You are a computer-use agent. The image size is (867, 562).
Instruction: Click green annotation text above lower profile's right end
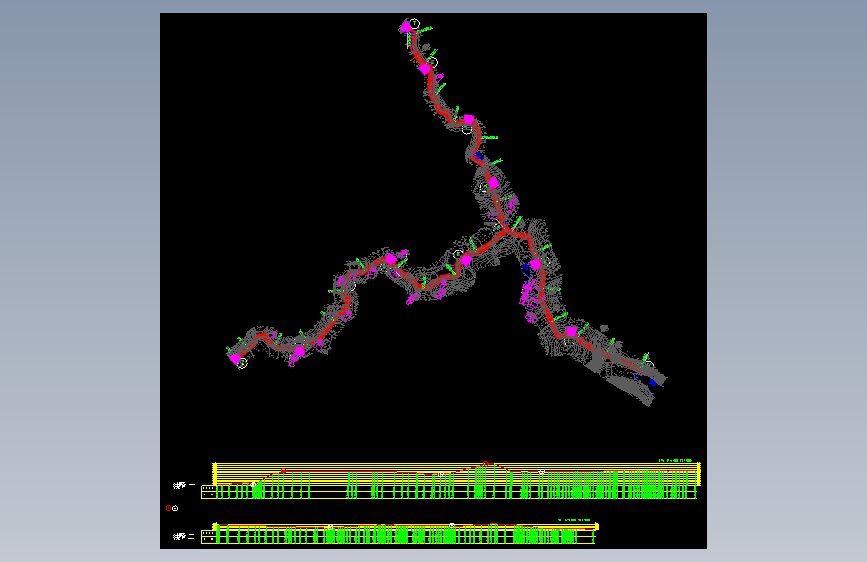pyautogui.click(x=574, y=520)
